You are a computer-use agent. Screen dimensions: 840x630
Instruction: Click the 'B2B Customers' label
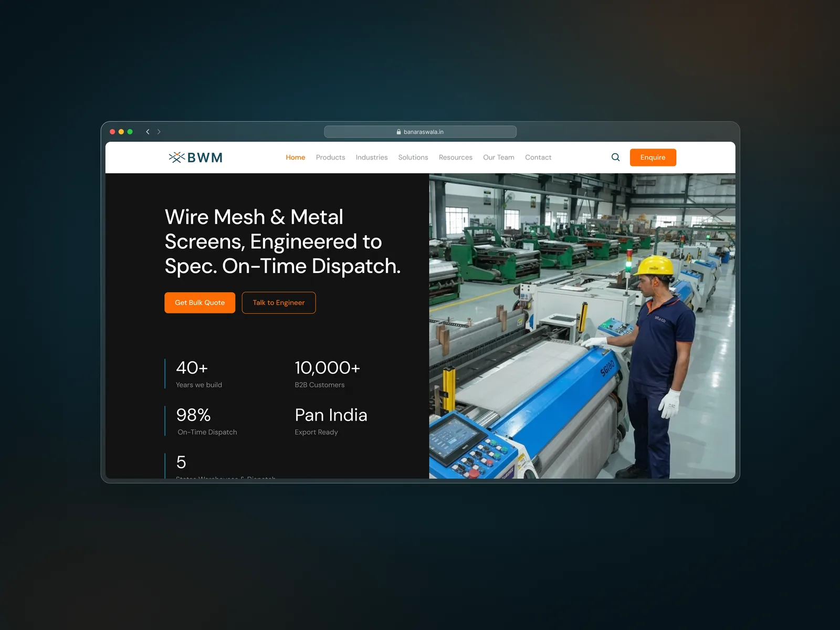pyautogui.click(x=320, y=385)
